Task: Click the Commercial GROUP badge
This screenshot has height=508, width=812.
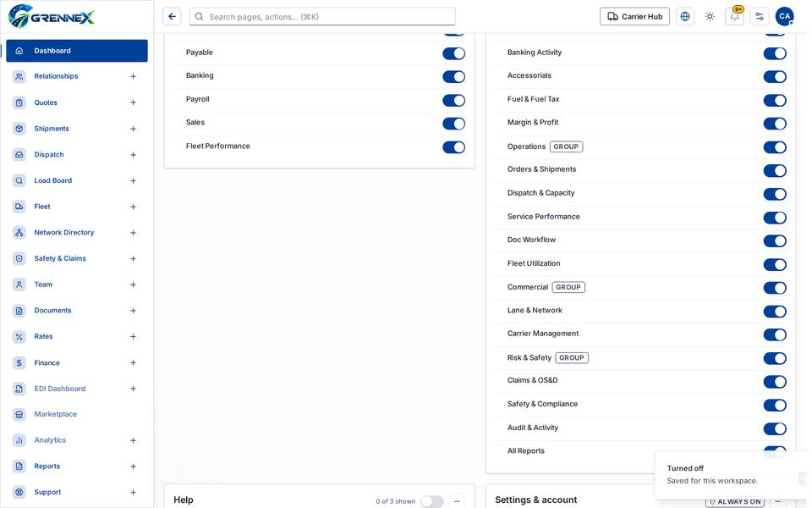Action: click(x=568, y=287)
